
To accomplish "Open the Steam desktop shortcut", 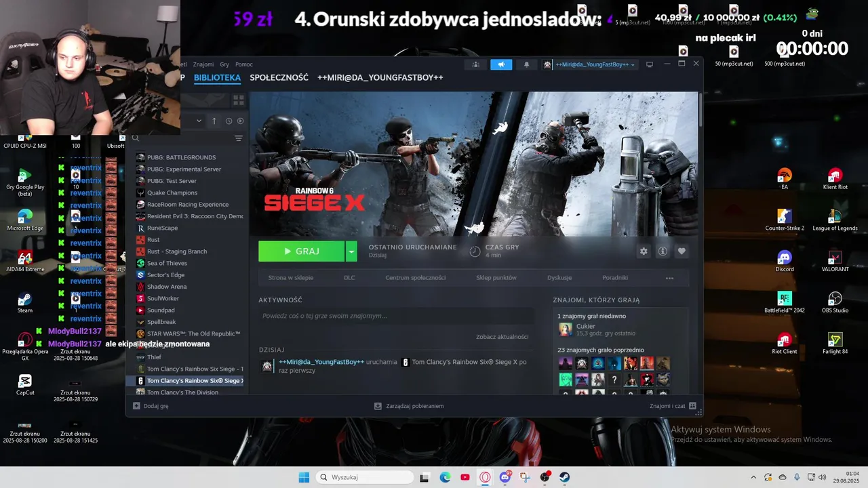I will point(25,302).
